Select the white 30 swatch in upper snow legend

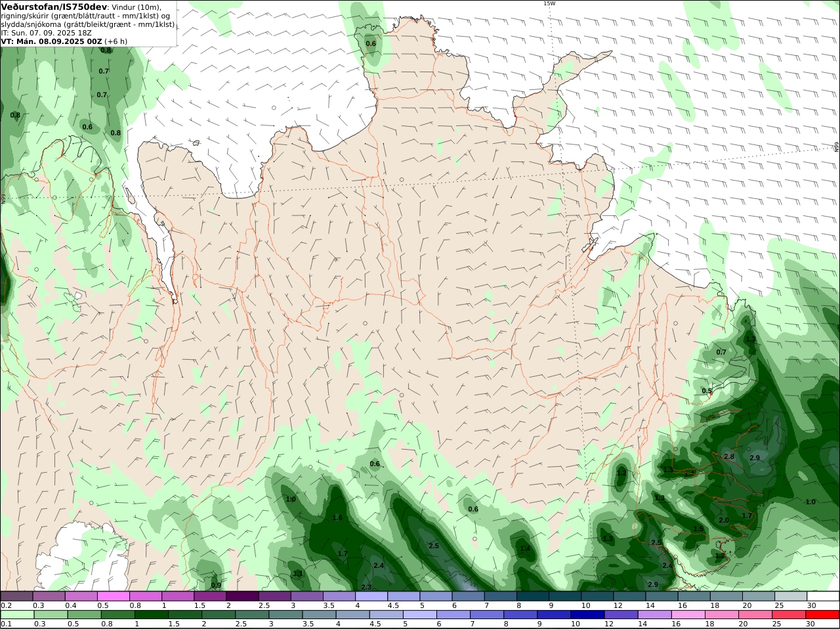pos(823,596)
